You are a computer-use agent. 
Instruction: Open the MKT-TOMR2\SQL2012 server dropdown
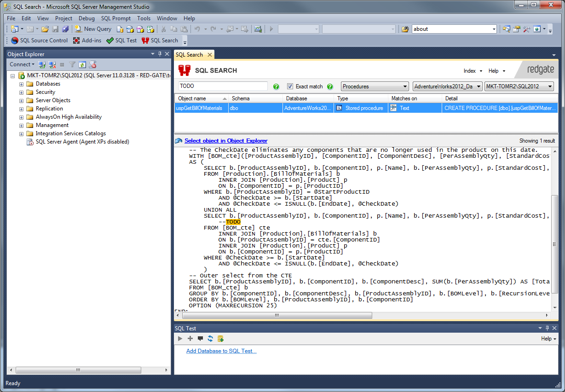click(519, 86)
